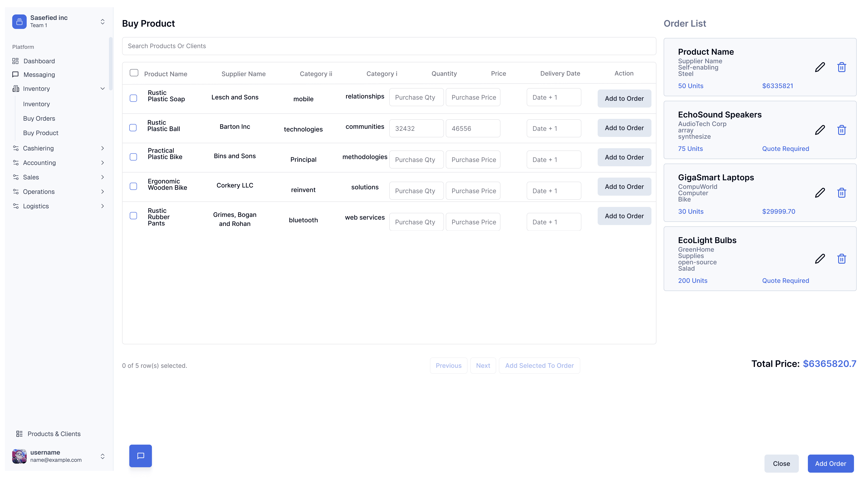Focus the Search Products Or Clients field
Viewport: 868px width, 488px height.
pyautogui.click(x=389, y=46)
